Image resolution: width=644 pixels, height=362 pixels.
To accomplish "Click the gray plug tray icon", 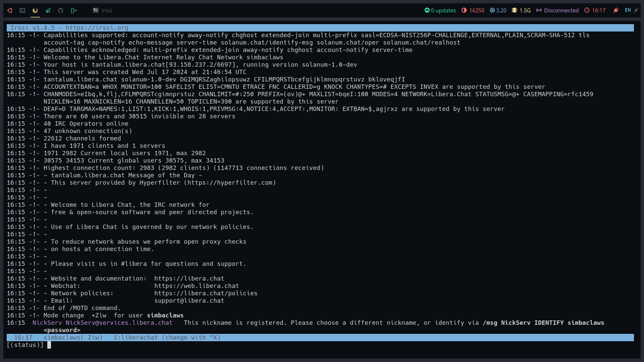I will click(x=636, y=10).
